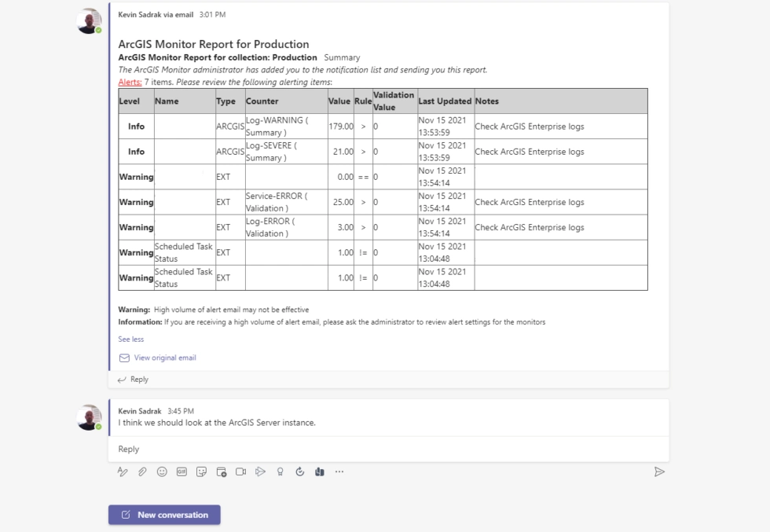This screenshot has height=532, width=770.
Task: Collapse the report using See less
Action: pyautogui.click(x=130, y=339)
